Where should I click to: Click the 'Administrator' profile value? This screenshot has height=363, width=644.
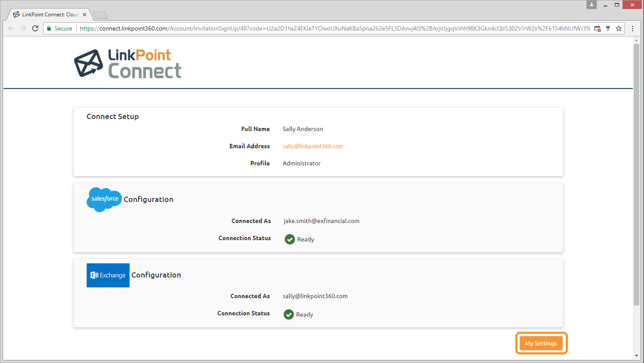pyautogui.click(x=301, y=163)
